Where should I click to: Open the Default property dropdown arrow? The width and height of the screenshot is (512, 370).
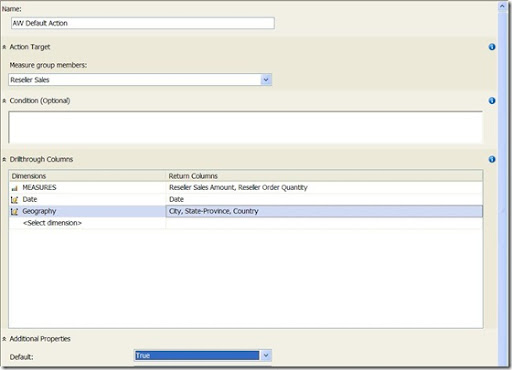point(266,355)
